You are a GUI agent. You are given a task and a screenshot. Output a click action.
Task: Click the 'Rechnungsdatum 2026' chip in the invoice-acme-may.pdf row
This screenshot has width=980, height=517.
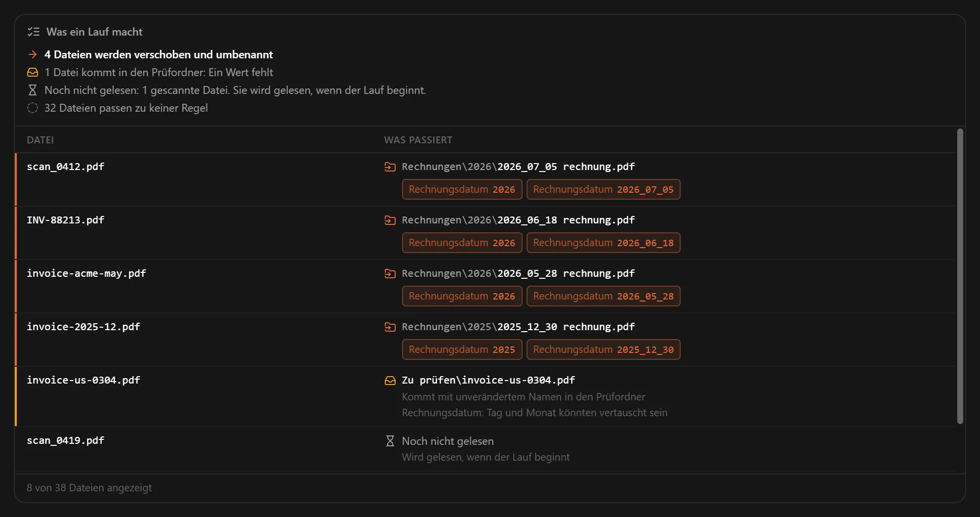click(x=462, y=296)
